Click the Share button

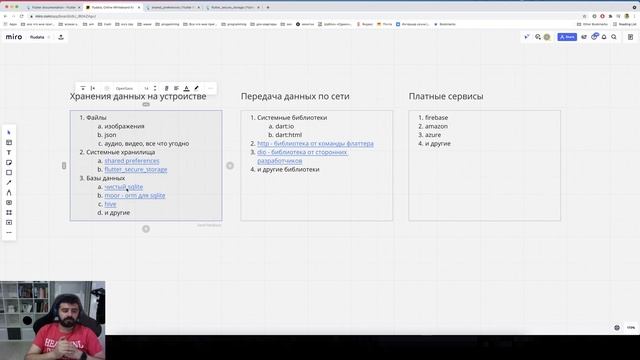coord(567,37)
